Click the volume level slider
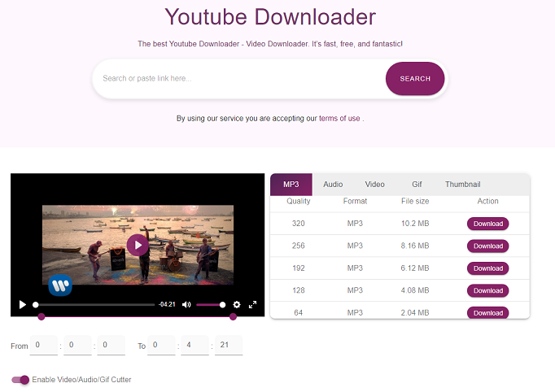This screenshot has height=392, width=555. tap(211, 305)
